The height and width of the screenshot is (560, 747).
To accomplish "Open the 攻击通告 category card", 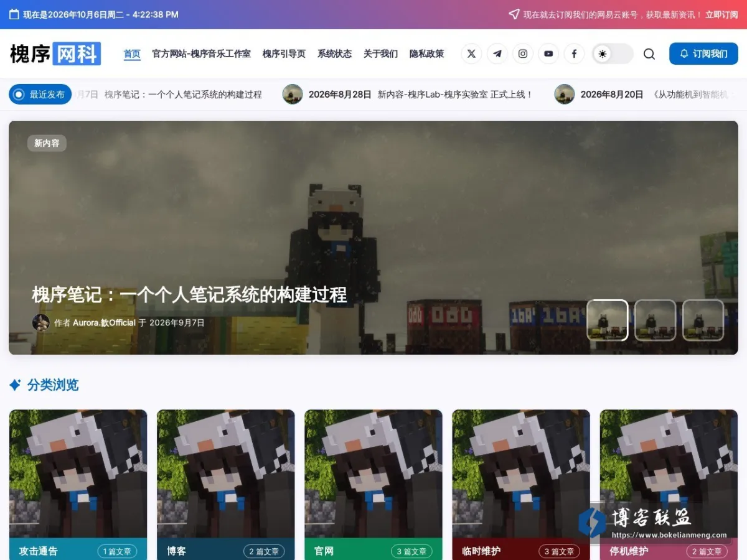I will [x=78, y=485].
